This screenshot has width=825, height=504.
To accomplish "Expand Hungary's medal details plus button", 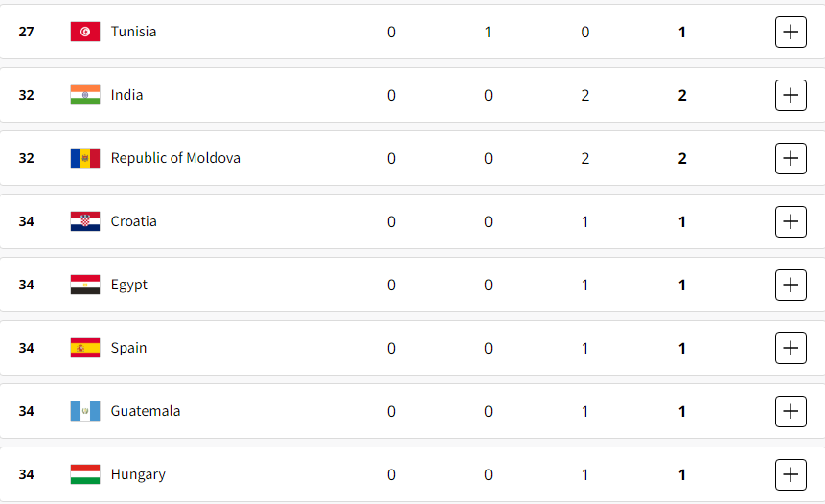I will click(791, 474).
